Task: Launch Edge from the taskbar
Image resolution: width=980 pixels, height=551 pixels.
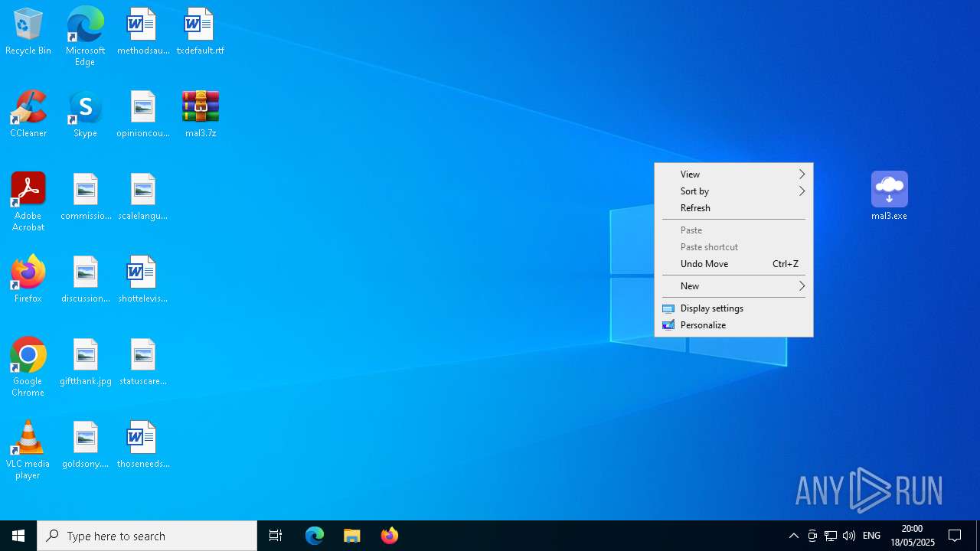Action: [x=315, y=536]
